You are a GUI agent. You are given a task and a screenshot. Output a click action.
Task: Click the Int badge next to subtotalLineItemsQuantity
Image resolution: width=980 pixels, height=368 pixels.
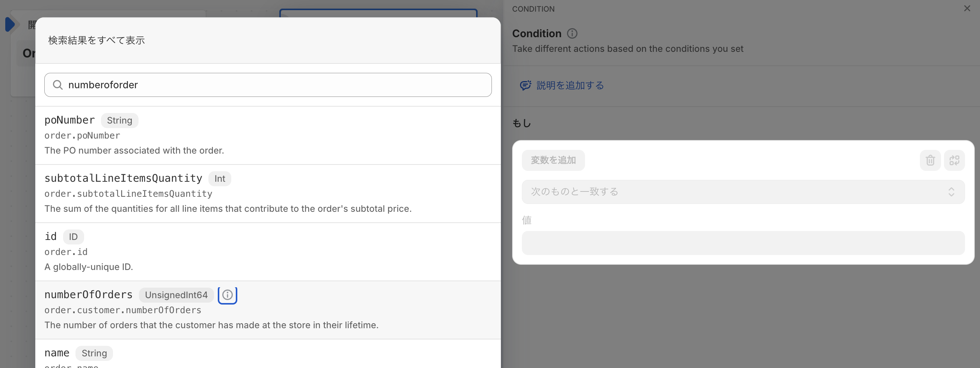(x=220, y=178)
